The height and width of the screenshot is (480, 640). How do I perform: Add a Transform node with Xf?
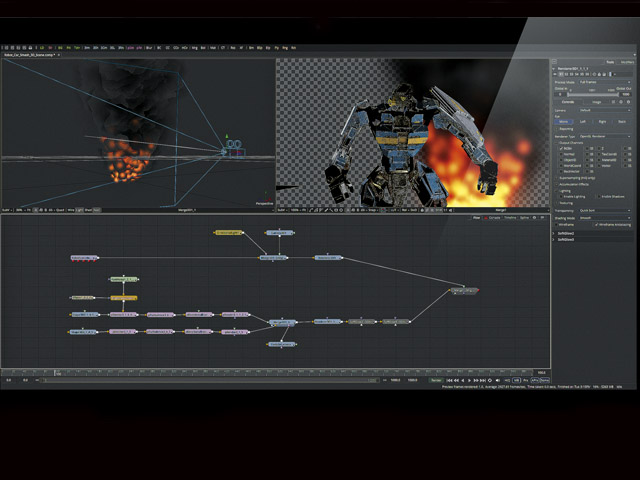[241, 48]
